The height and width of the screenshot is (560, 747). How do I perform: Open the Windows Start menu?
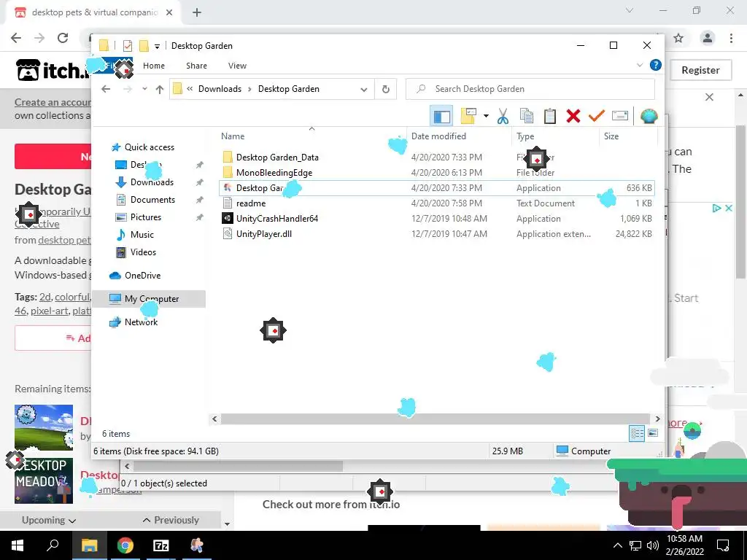[x=18, y=545]
